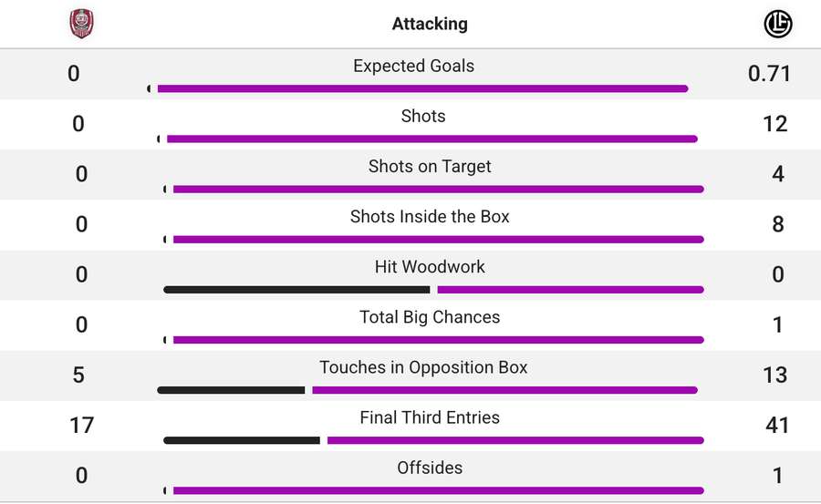Click the home Touches in Opposition Box value 5

click(x=78, y=375)
